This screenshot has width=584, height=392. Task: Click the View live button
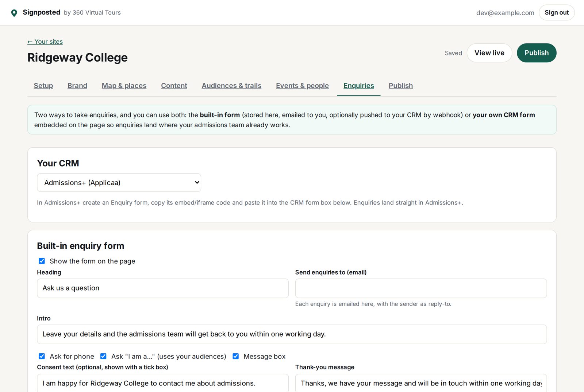tap(489, 53)
